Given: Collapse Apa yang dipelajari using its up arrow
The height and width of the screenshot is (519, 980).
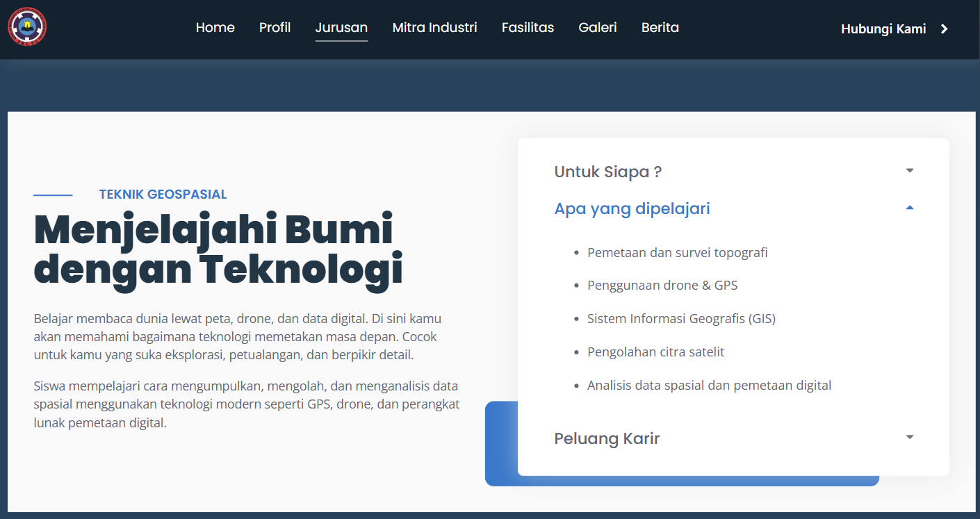Looking at the screenshot, I should pyautogui.click(x=910, y=208).
